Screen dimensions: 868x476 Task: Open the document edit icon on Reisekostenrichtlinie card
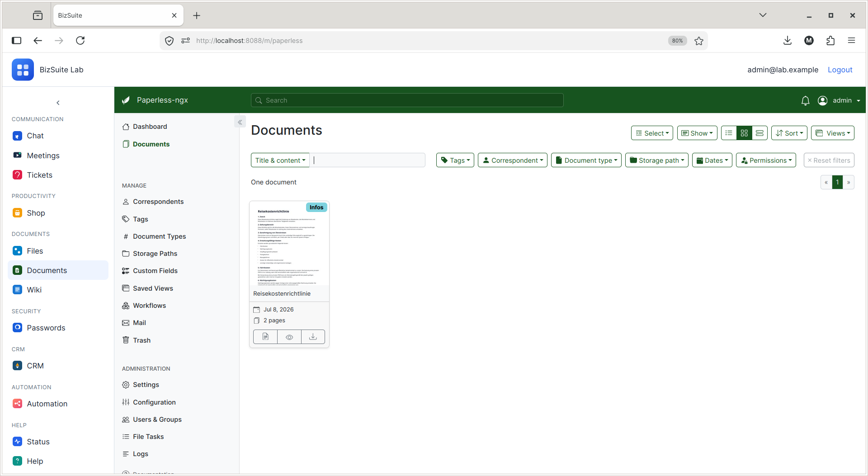[265, 337]
